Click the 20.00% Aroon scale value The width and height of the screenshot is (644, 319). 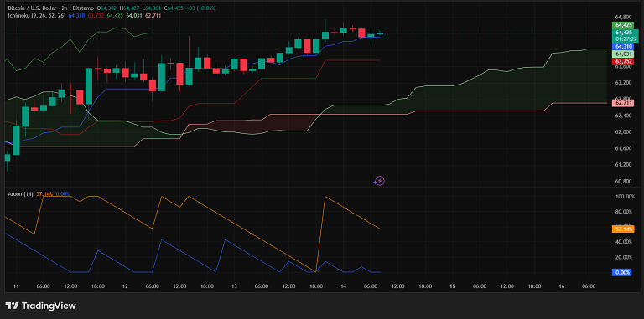[x=624, y=258]
